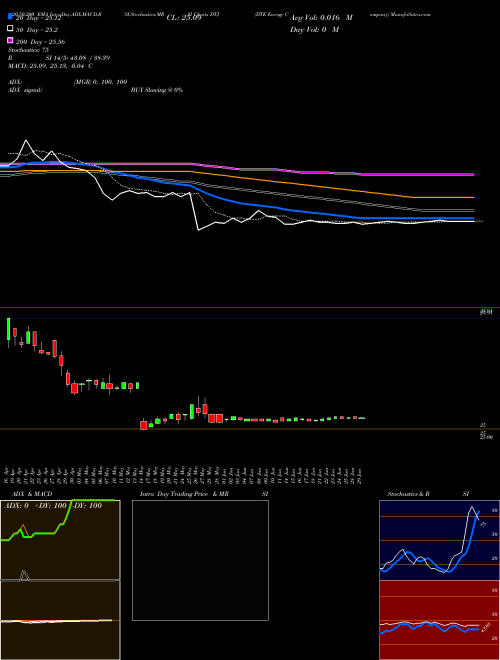Click the blue Stochastics chart panel
This screenshot has width=500, height=660.
tap(439, 540)
